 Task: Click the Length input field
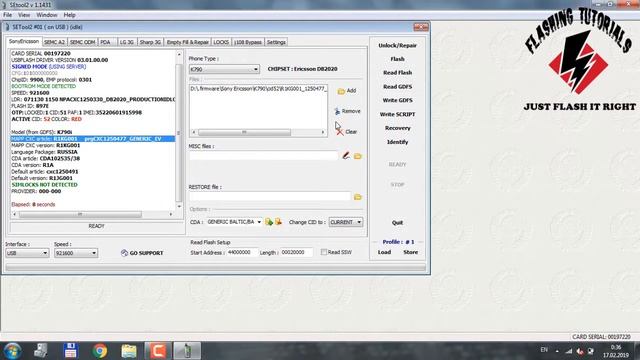point(296,253)
